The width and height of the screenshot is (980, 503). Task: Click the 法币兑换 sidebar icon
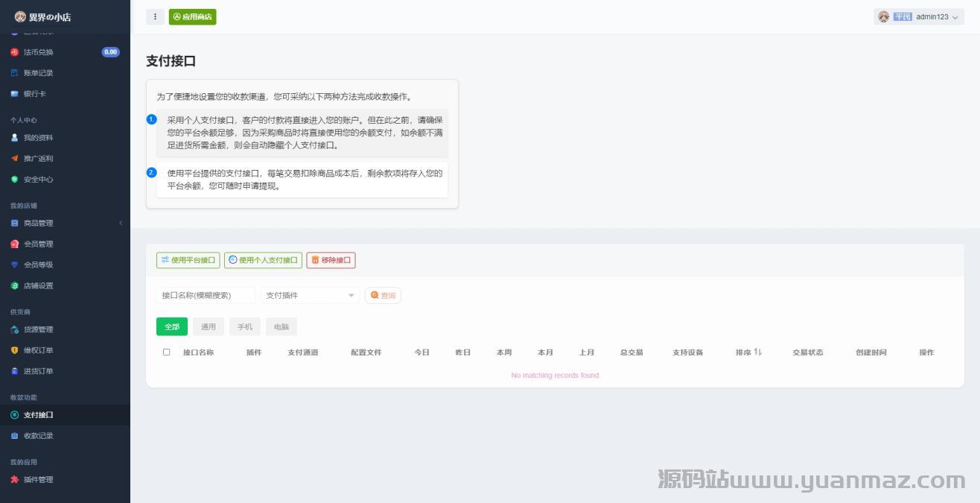(14, 52)
